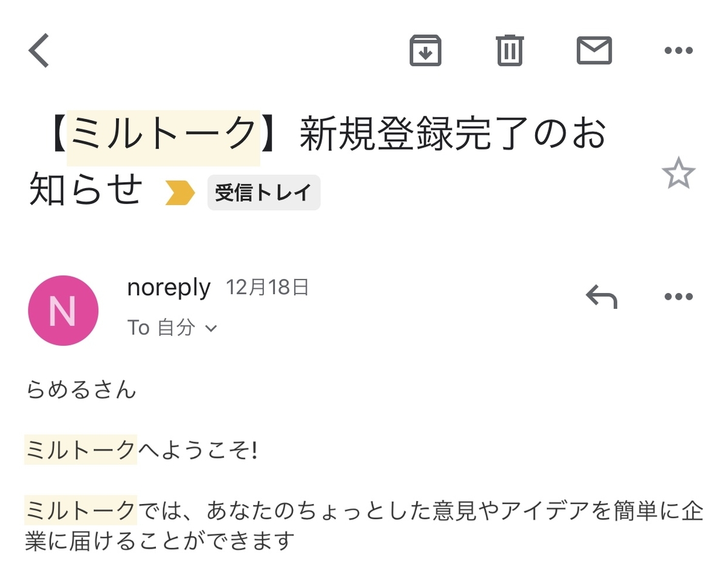Mark the email unread via envelope icon
Screen dimensions: 728x572
point(594,51)
